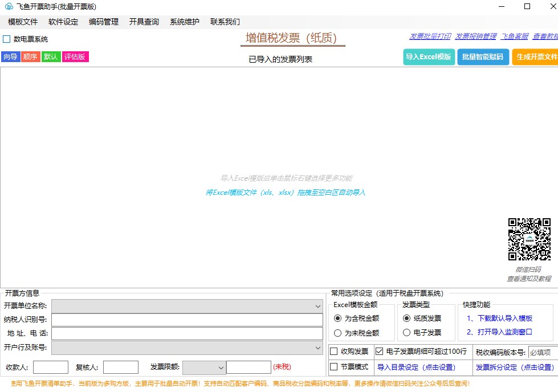Click the 向导 wizard button
The height and width of the screenshot is (392, 558).
point(10,57)
